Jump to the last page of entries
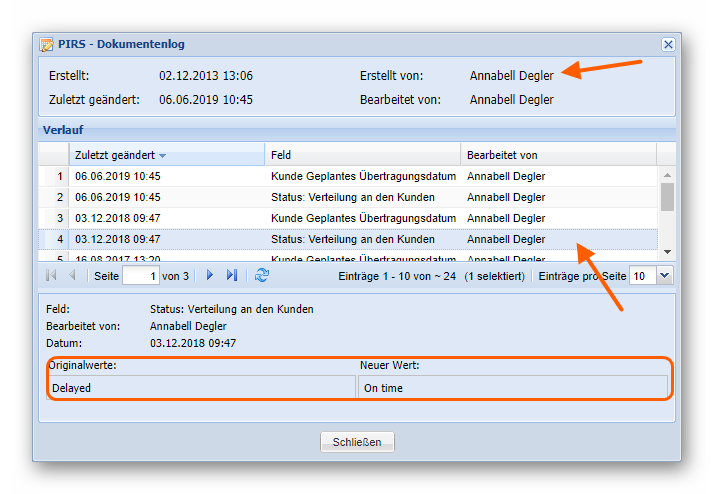714x494 pixels. click(232, 275)
